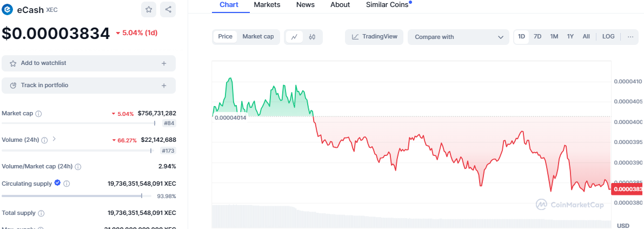The width and height of the screenshot is (644, 229).
Task: Toggle chart to Market cap view
Action: tap(258, 37)
